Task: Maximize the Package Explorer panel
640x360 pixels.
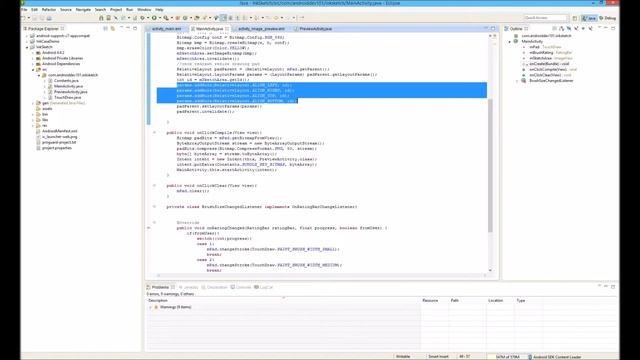Action: coord(135,28)
